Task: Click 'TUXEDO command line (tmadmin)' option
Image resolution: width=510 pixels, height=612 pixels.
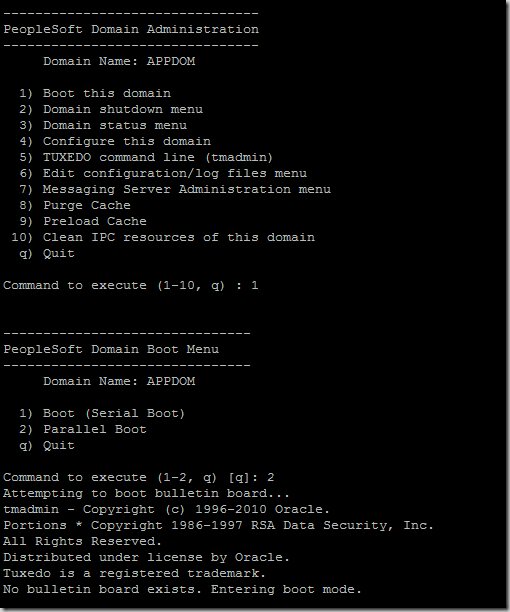Action: [x=146, y=157]
